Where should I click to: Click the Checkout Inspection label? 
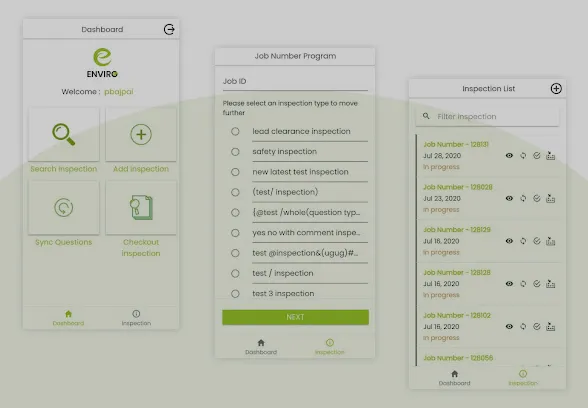coord(141,248)
